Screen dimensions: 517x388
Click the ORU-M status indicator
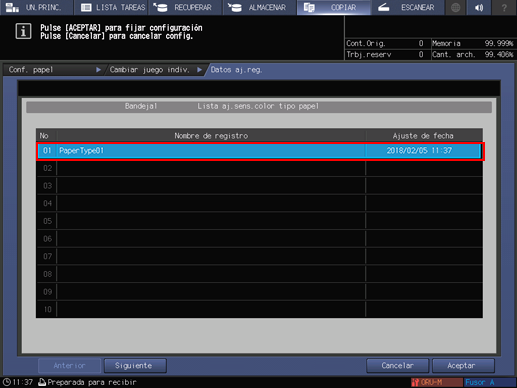click(436, 382)
